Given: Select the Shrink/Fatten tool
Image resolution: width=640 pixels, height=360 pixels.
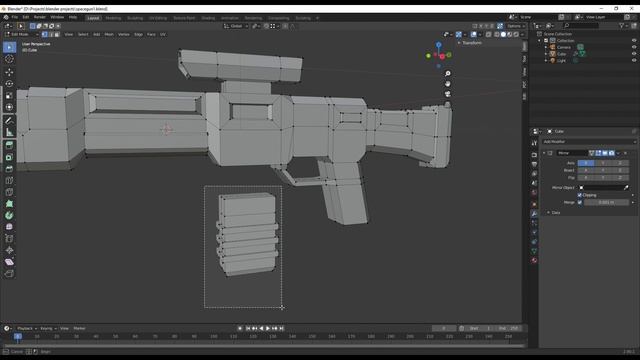Looking at the screenshot, I should (9, 250).
